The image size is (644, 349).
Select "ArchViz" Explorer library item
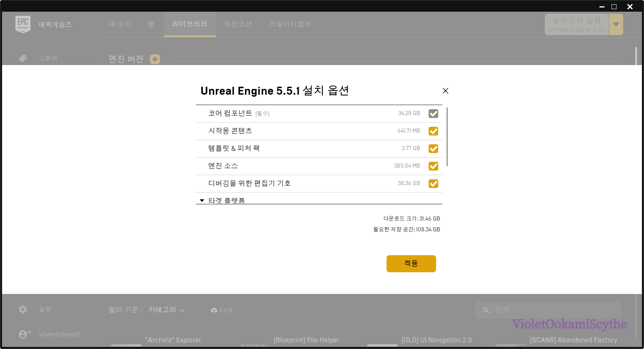click(173, 340)
